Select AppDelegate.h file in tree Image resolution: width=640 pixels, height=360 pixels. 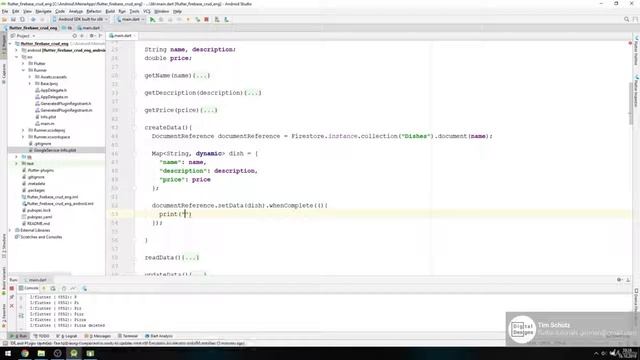51,90
